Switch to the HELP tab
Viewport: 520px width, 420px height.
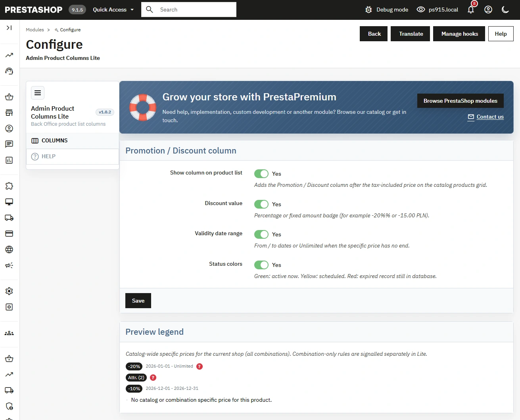tap(73, 156)
